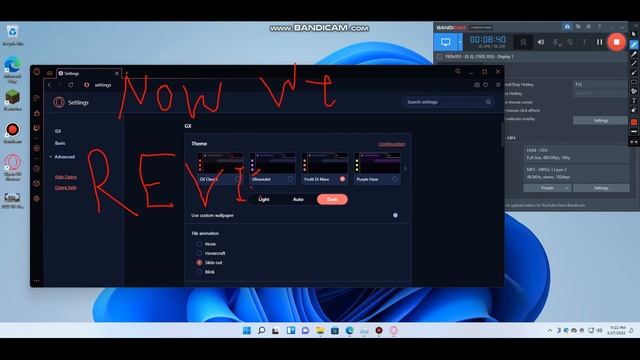The width and height of the screenshot is (640, 360).
Task: Select Ultraviolet theme radio
Action: point(290,179)
